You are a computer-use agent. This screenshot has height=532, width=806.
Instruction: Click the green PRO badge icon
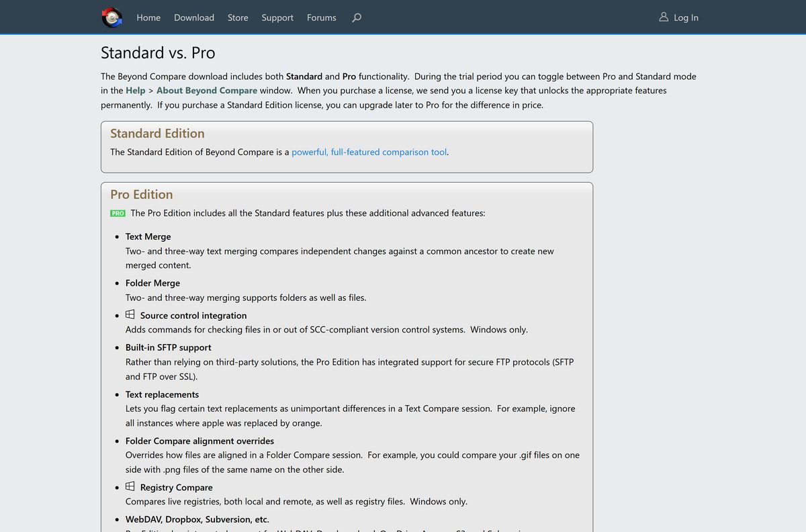pos(118,214)
